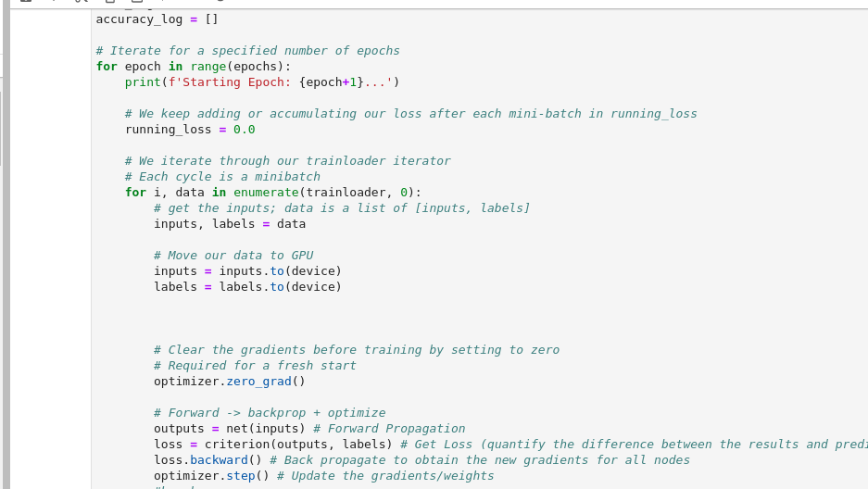Click the 'Starting Epoch' print statement
The height and width of the screenshot is (489, 868).
pyautogui.click(x=262, y=82)
